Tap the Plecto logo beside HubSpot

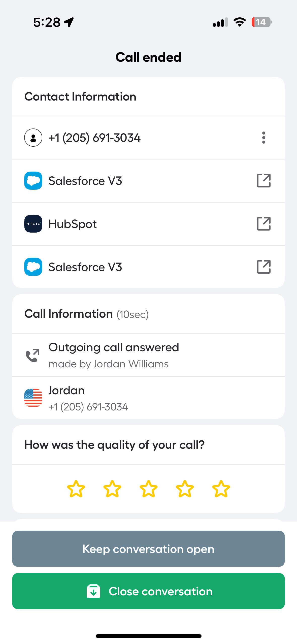click(33, 224)
